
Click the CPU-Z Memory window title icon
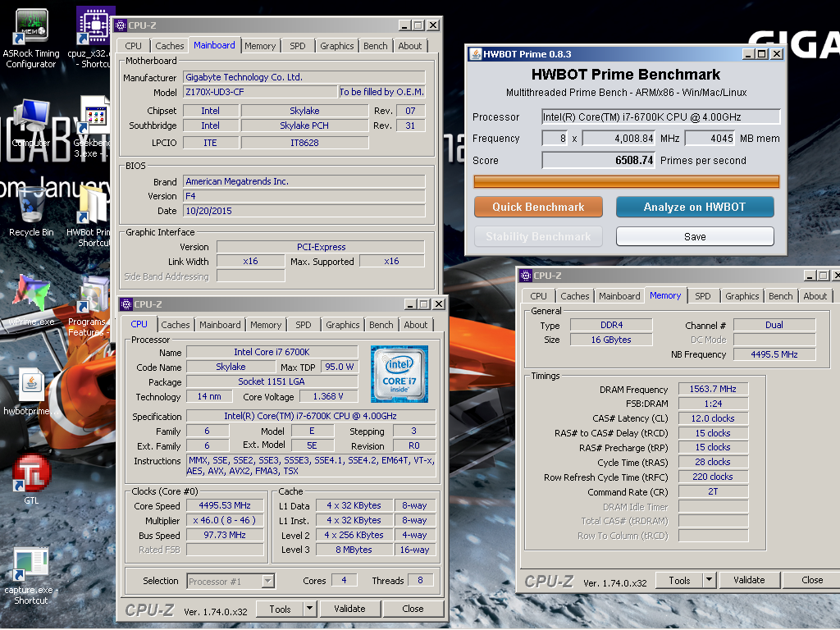[x=526, y=276]
